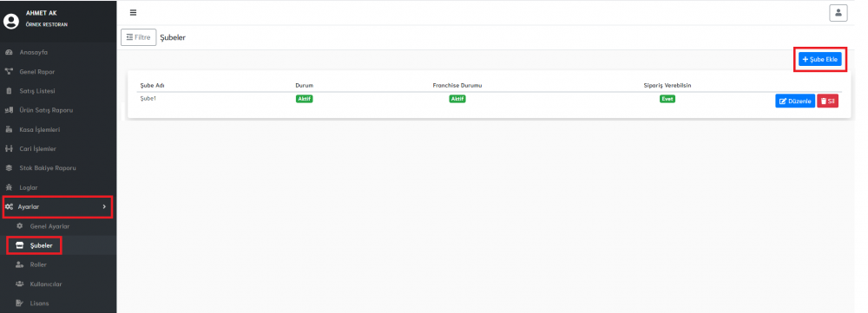The height and width of the screenshot is (313, 868).
Task: Open the user profile icon button
Action: [838, 13]
